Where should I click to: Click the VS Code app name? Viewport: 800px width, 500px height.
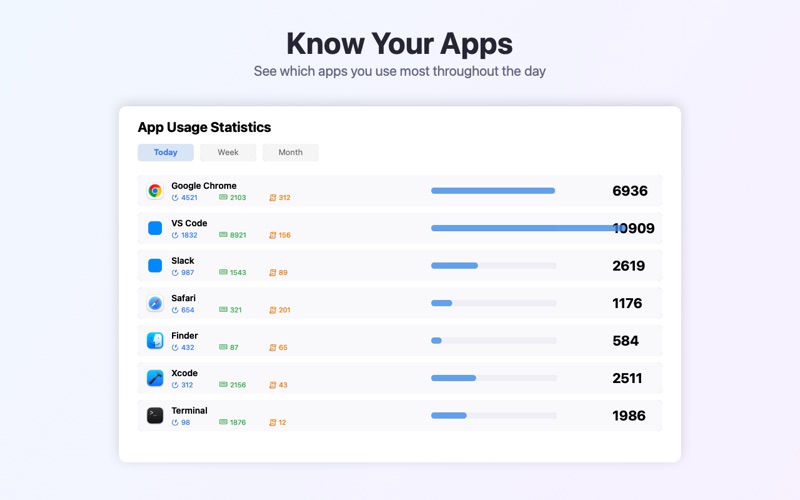[x=189, y=223]
